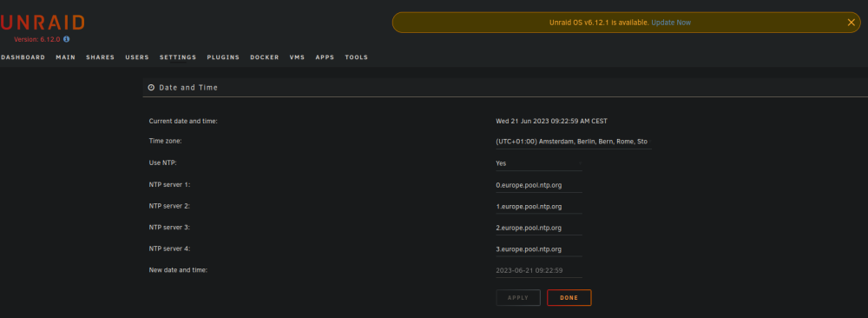Open the Dashboard menu

(23, 57)
